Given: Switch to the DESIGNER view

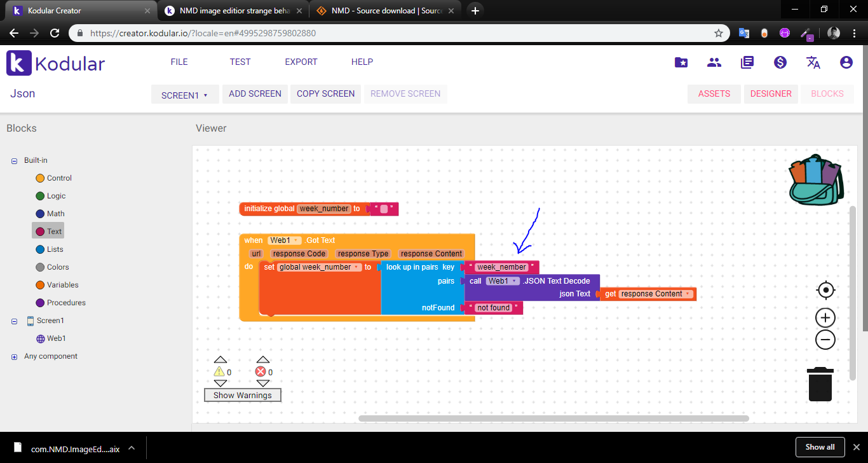Looking at the screenshot, I should coord(771,93).
